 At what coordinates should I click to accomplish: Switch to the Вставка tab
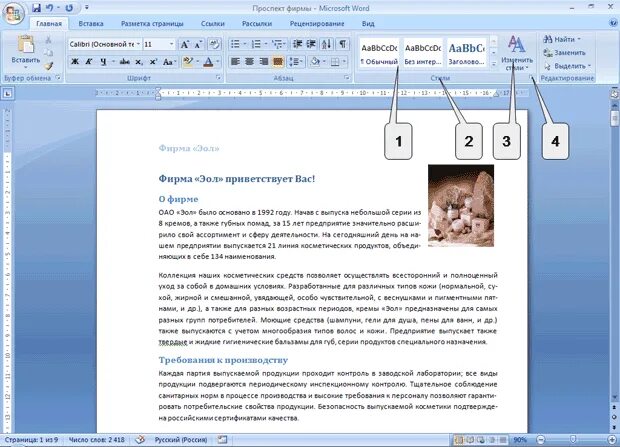pyautogui.click(x=91, y=24)
